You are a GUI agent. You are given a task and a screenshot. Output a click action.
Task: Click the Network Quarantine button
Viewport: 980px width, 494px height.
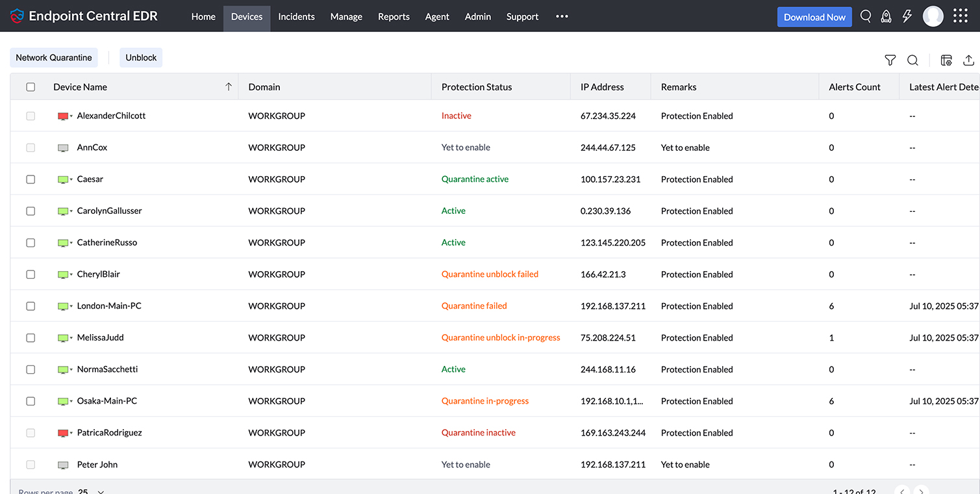coord(54,57)
